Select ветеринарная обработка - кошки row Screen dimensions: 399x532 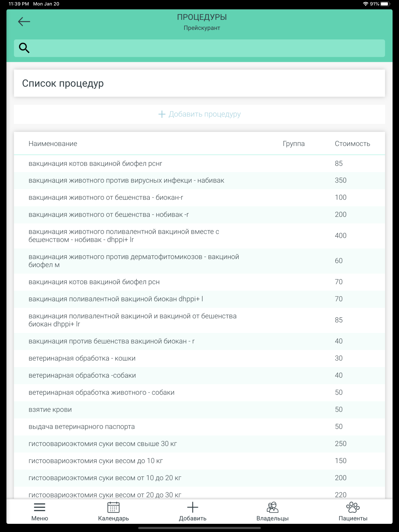pos(199,358)
